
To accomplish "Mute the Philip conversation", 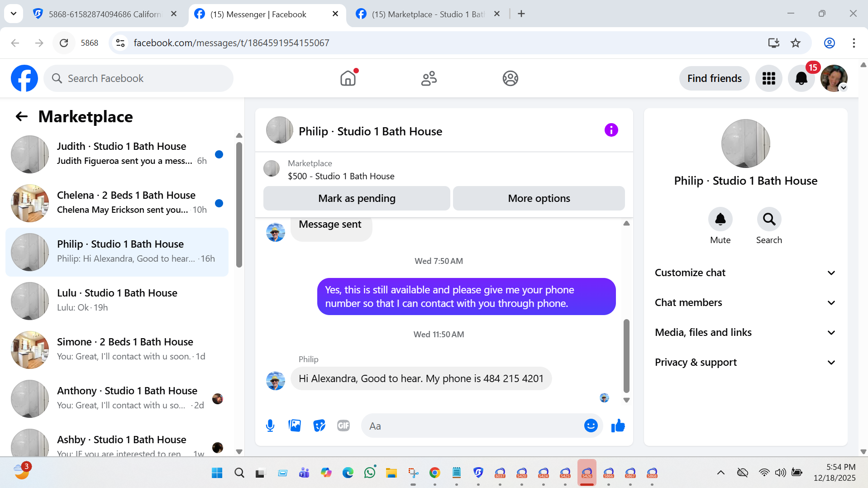I will click(720, 219).
